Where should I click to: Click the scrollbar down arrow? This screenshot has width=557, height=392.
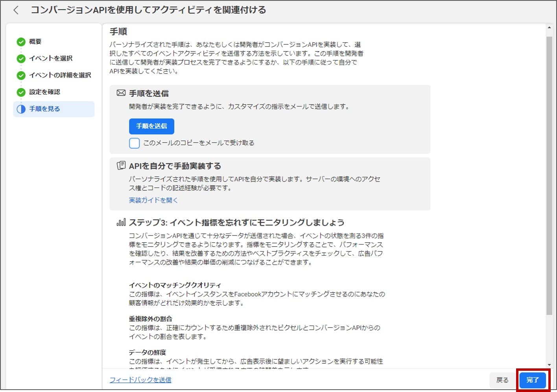[549, 364]
